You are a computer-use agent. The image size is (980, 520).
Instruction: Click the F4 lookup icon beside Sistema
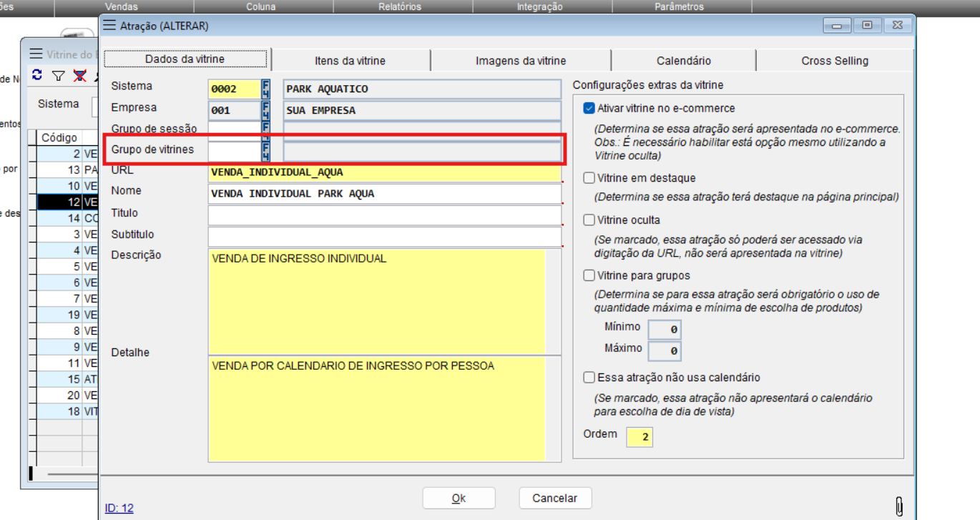pos(266,89)
